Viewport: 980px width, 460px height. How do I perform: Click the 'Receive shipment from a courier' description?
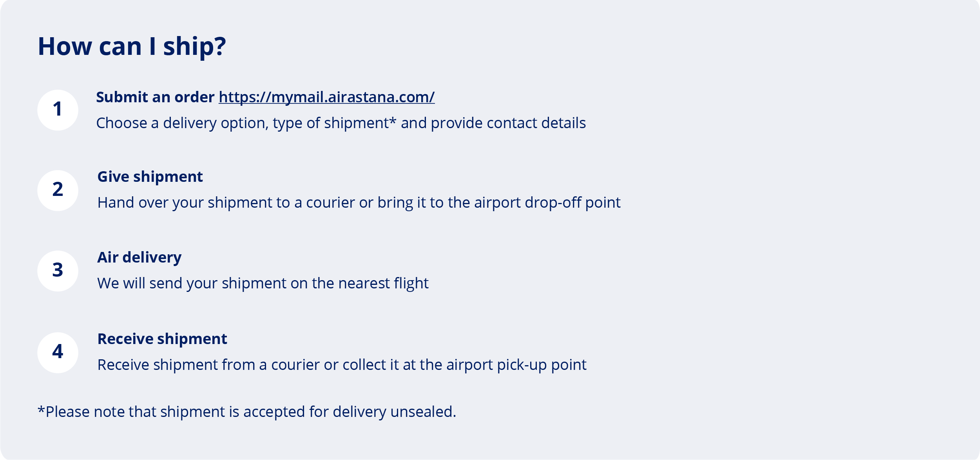(342, 365)
